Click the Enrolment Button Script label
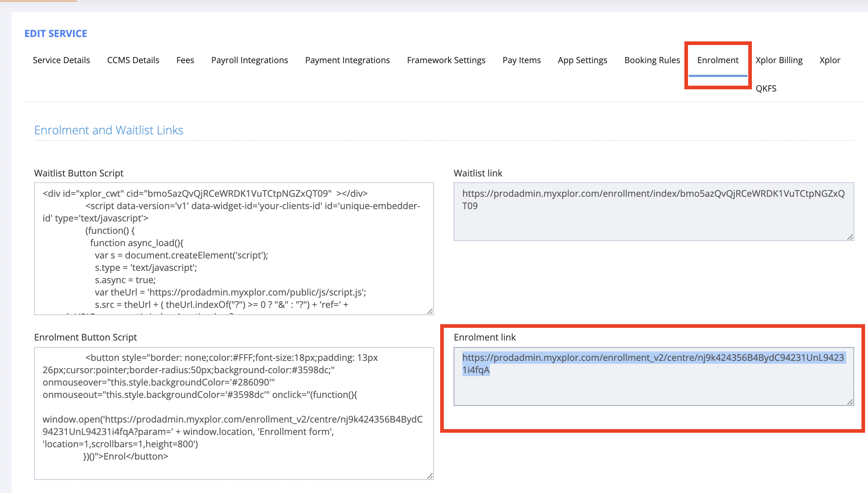Viewport: 868px width, 493px height. tap(85, 337)
